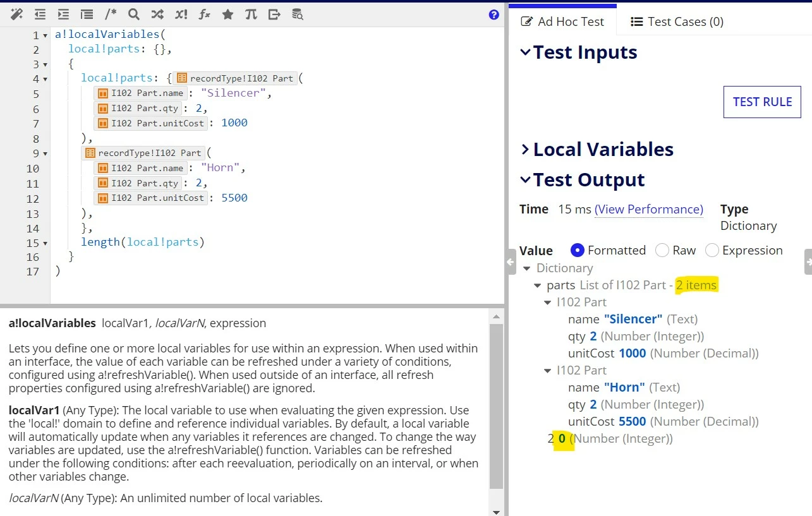This screenshot has width=812, height=516.
Task: Click the outdent code toolbar icon
Action: pos(40,14)
